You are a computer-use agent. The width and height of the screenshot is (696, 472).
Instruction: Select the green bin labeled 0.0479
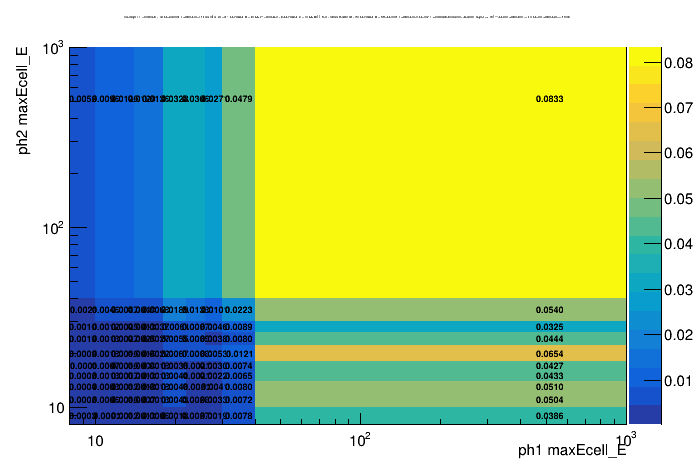238,99
